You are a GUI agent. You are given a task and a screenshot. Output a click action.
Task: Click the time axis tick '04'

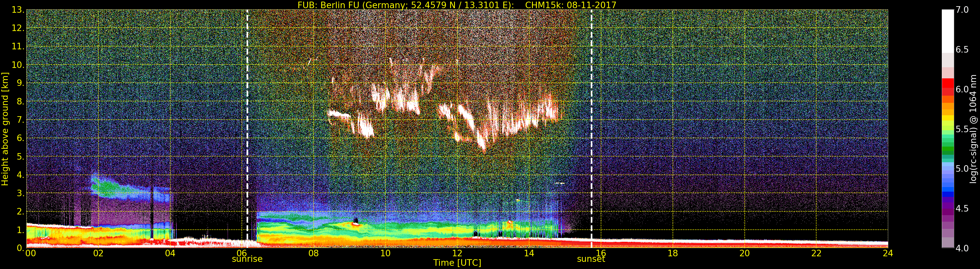[x=170, y=253]
